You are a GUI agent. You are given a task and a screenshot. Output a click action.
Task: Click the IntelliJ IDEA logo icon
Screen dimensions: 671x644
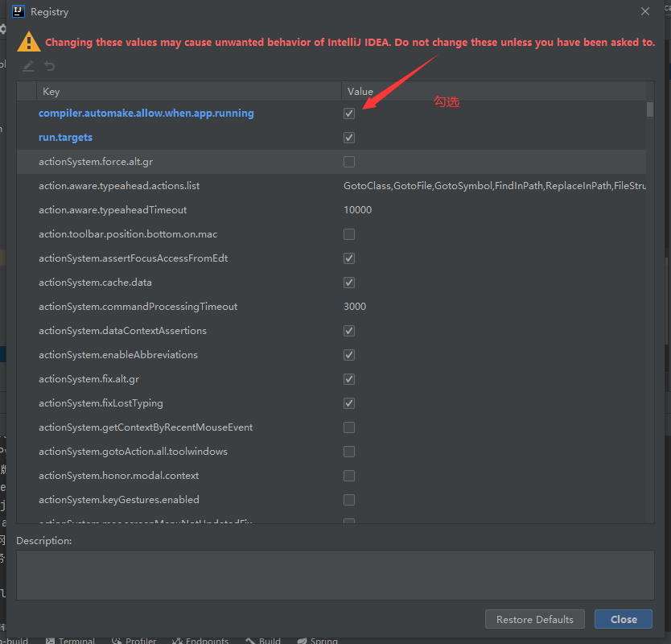pyautogui.click(x=19, y=11)
